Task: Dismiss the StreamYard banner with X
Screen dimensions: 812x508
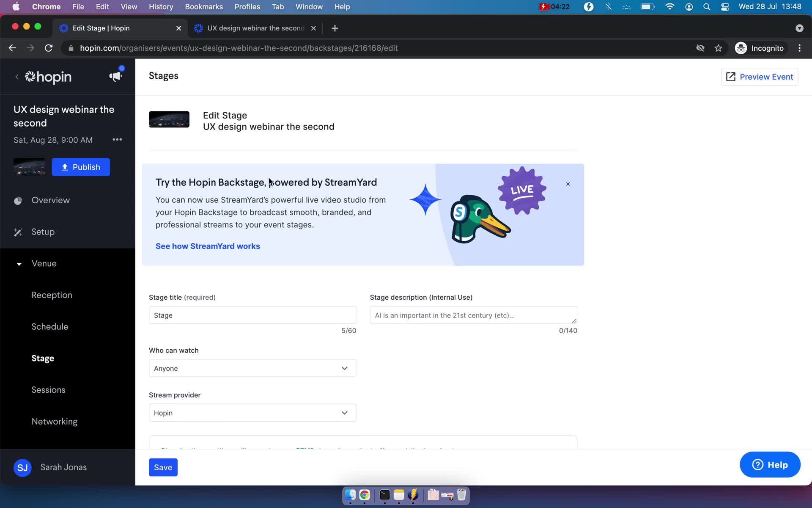Action: pyautogui.click(x=568, y=184)
